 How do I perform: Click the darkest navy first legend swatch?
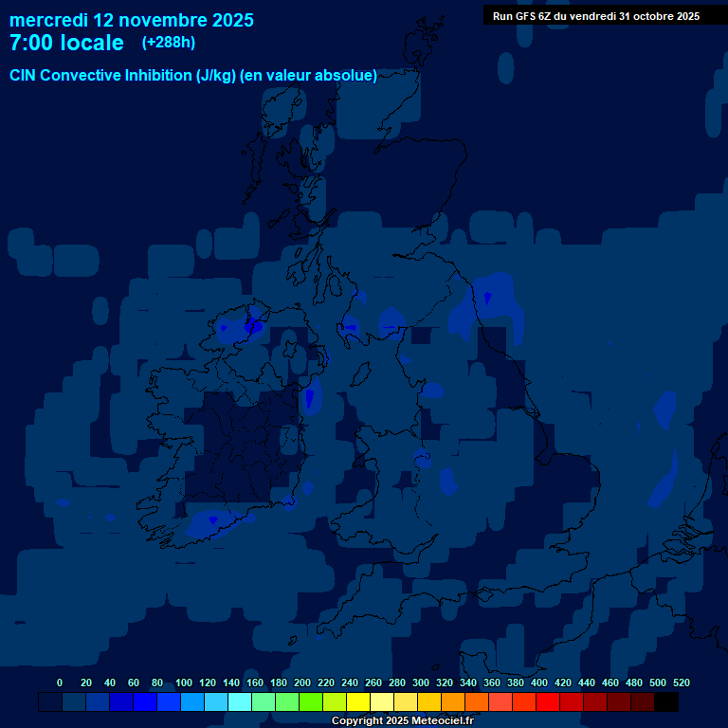50,702
